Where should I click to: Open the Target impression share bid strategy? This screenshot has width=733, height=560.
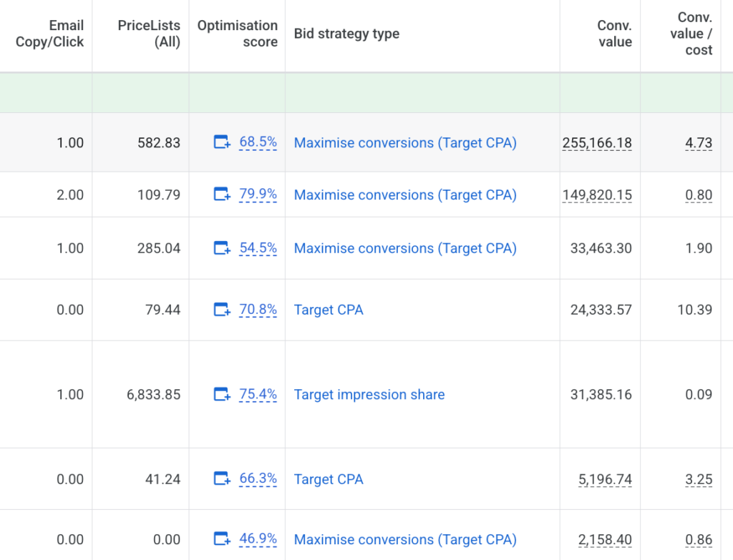(x=369, y=395)
